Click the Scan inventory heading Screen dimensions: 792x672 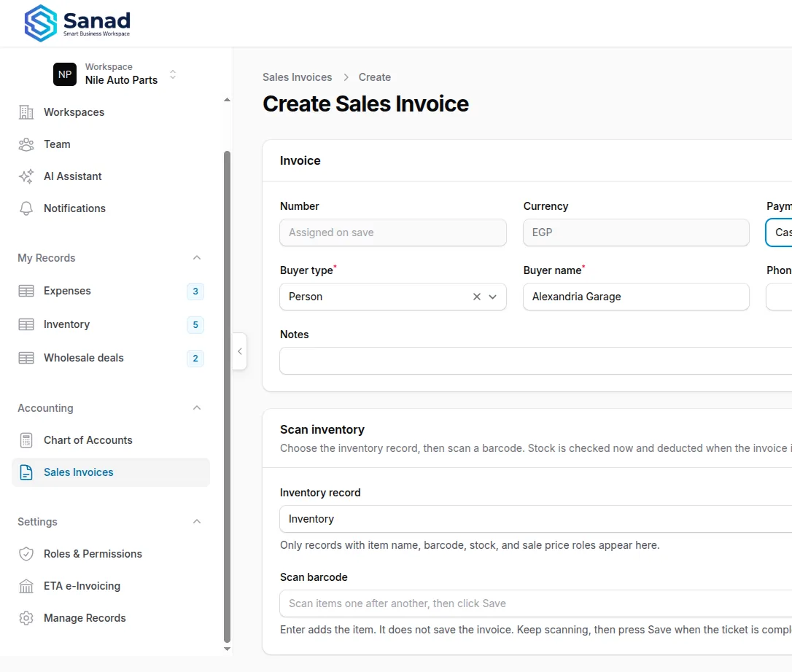pos(322,429)
